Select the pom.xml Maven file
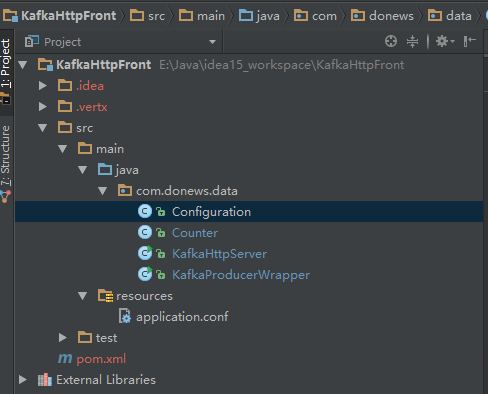 click(x=249, y=359)
